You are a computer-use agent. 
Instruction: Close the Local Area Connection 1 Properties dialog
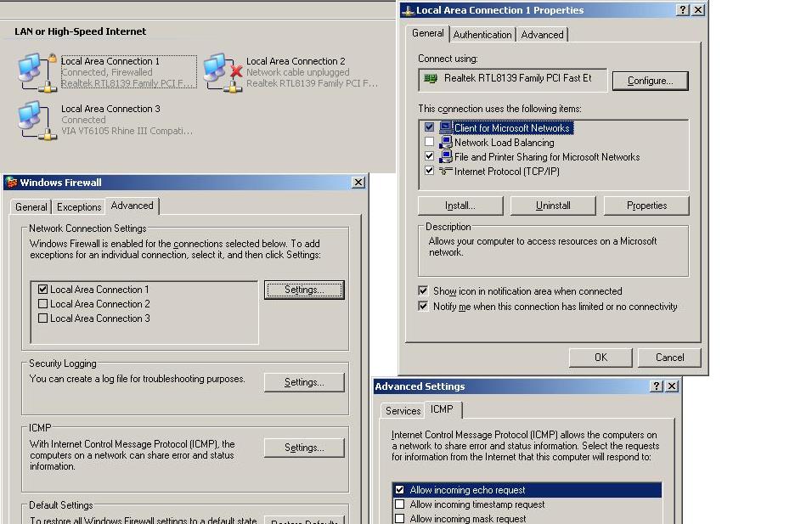(698, 10)
